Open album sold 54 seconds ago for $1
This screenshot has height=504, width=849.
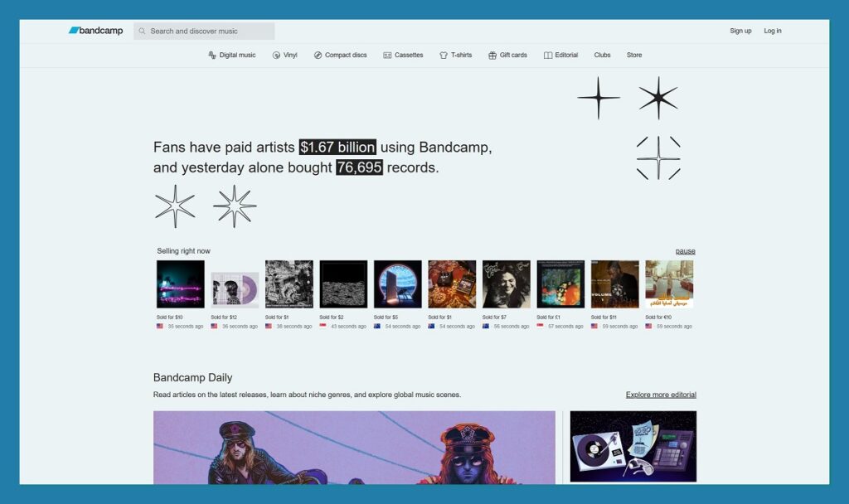[x=452, y=284]
